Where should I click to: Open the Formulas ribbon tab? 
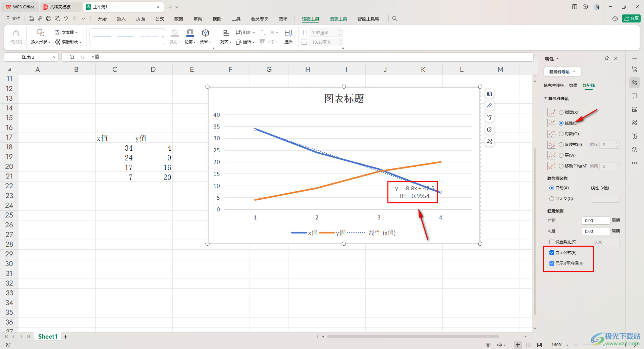pos(160,19)
